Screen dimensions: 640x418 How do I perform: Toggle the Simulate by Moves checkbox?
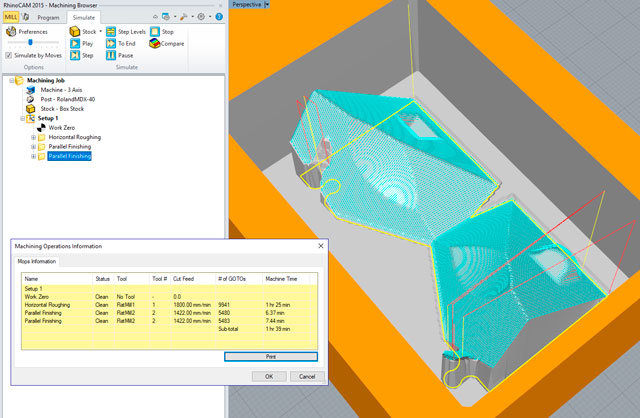coord(9,55)
